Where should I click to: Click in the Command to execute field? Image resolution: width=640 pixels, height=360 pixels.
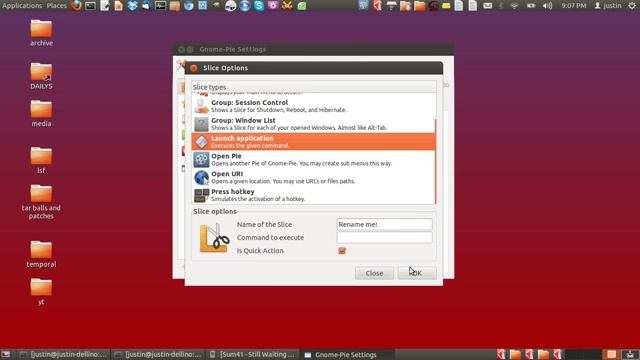point(384,238)
